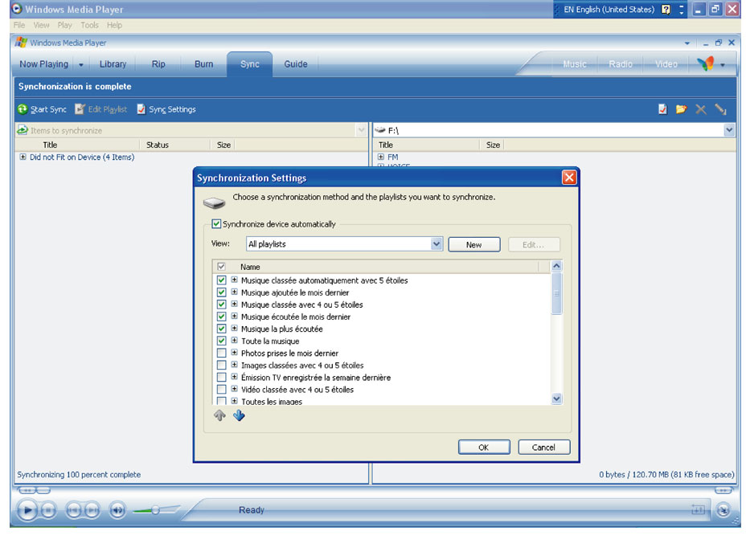
Task: Open the Video online tab
Action: [x=666, y=64]
